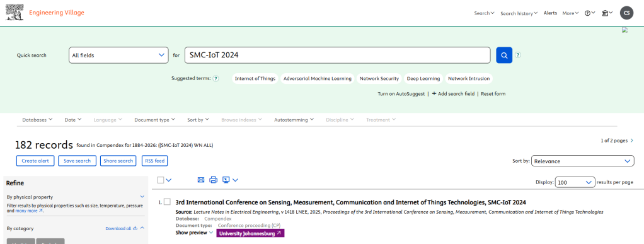644x244 pixels.
Task: Select suggested term Adversarial Machine Learning
Action: pyautogui.click(x=318, y=78)
